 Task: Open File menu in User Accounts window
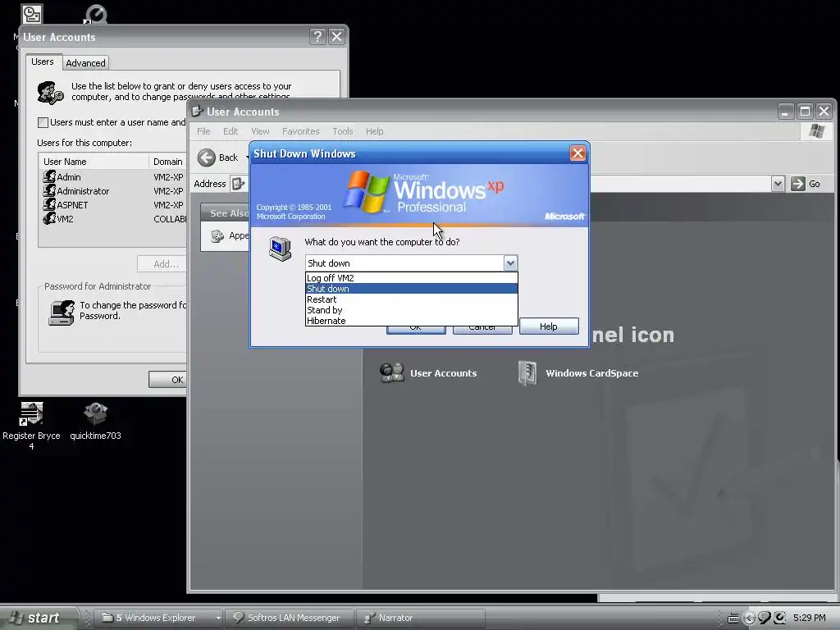[203, 131]
